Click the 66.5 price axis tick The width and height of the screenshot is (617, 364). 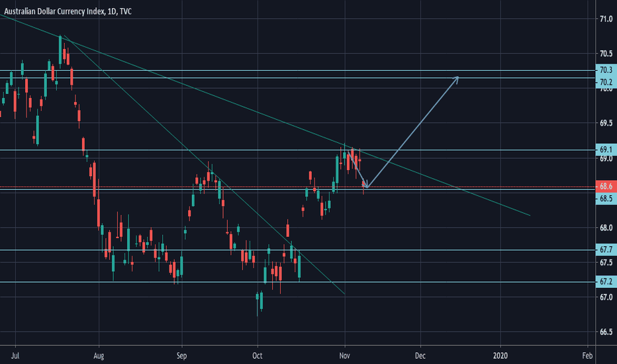click(x=606, y=332)
